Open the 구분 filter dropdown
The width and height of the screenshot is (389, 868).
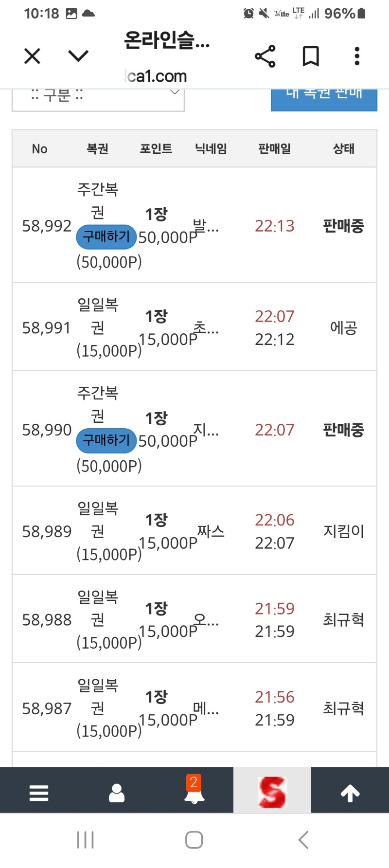98,96
